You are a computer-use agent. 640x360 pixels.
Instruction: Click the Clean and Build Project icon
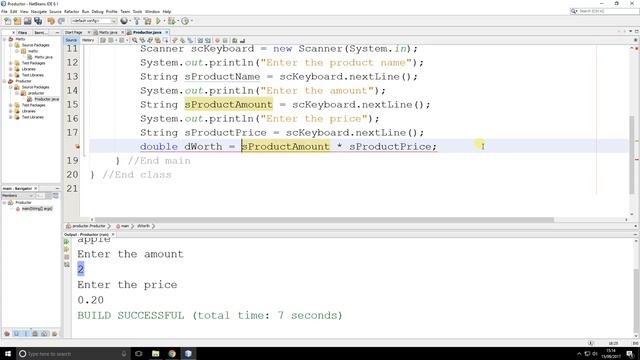click(147, 21)
